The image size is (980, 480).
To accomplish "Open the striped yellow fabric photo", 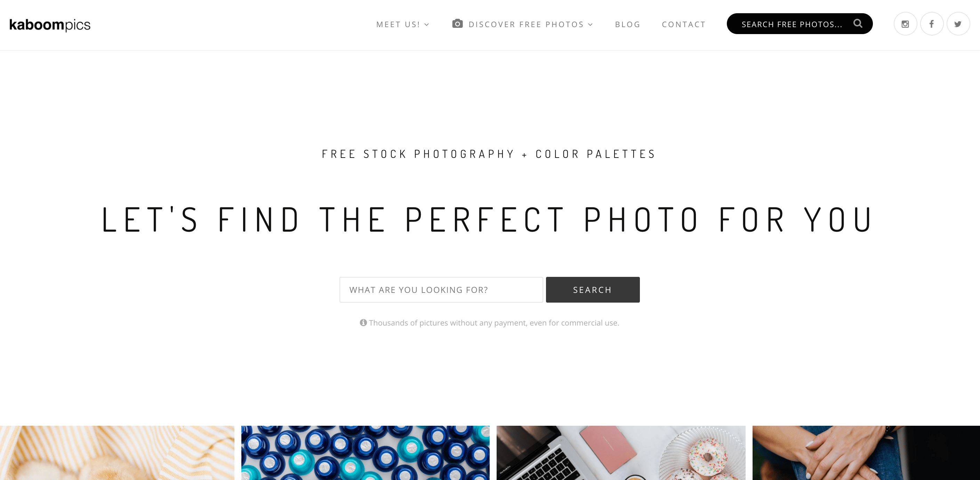I will [117, 453].
